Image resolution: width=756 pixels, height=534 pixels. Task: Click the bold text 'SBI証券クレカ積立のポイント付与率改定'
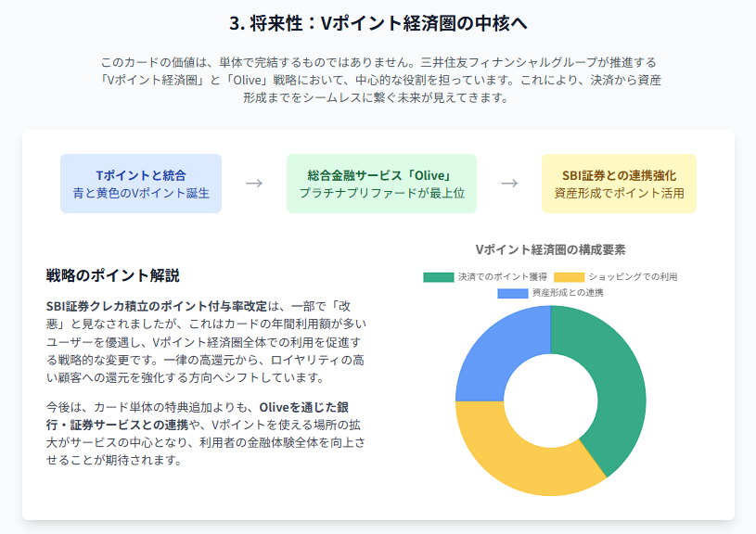click(157, 306)
